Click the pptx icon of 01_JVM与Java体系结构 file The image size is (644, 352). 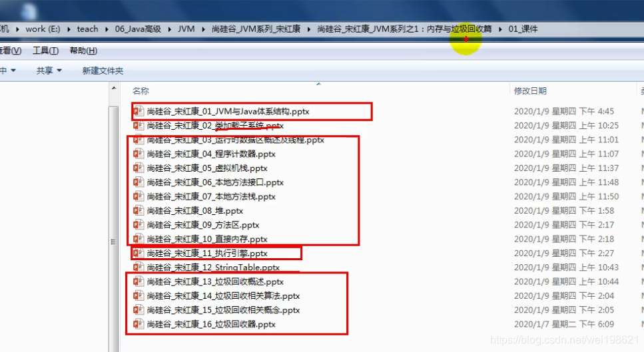139,111
